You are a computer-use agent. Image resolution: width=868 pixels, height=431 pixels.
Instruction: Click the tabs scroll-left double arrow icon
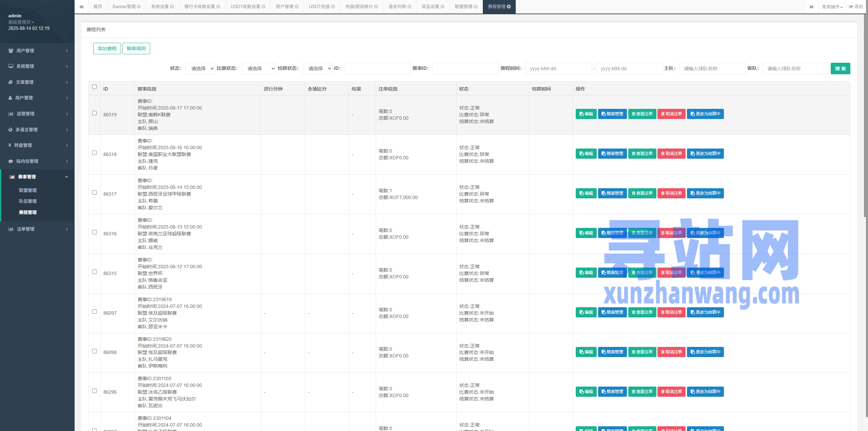pos(81,7)
